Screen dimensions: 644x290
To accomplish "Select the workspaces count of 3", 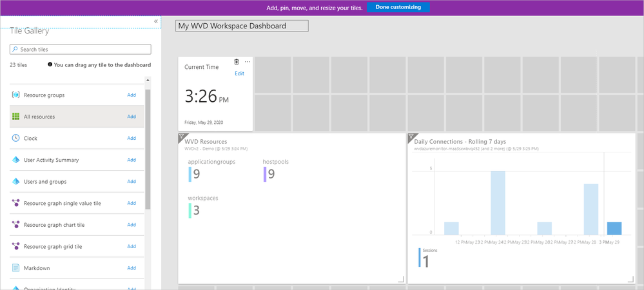I will 197,210.
